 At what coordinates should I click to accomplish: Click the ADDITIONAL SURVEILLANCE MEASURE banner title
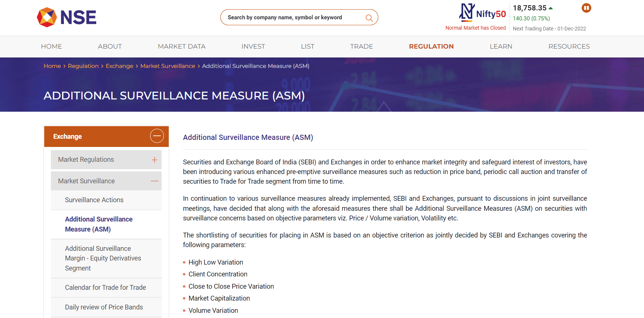pyautogui.click(x=174, y=96)
